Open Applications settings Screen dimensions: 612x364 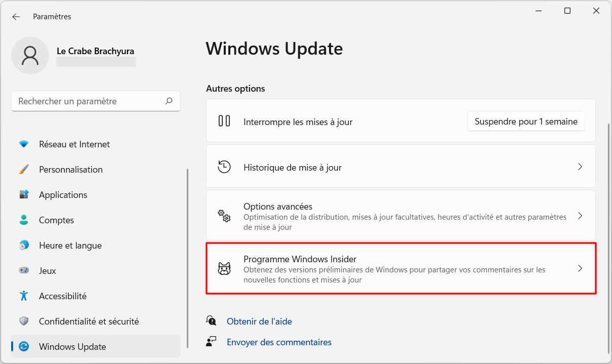coord(96,195)
